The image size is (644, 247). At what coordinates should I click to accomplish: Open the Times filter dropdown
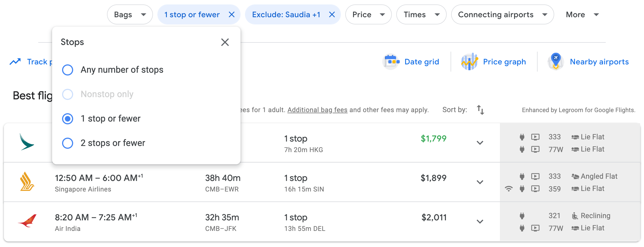pyautogui.click(x=421, y=14)
